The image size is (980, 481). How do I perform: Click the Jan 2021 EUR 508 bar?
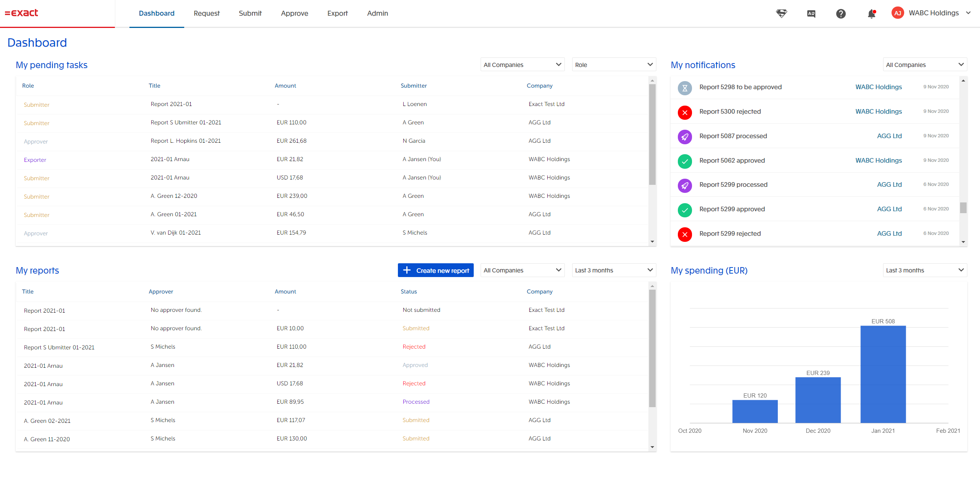[883, 374]
